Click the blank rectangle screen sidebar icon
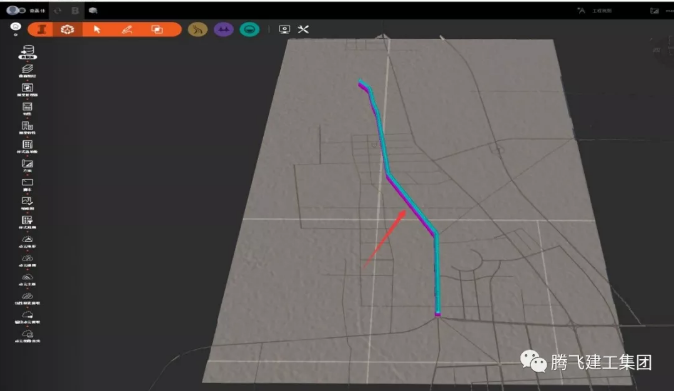 [x=28, y=184]
